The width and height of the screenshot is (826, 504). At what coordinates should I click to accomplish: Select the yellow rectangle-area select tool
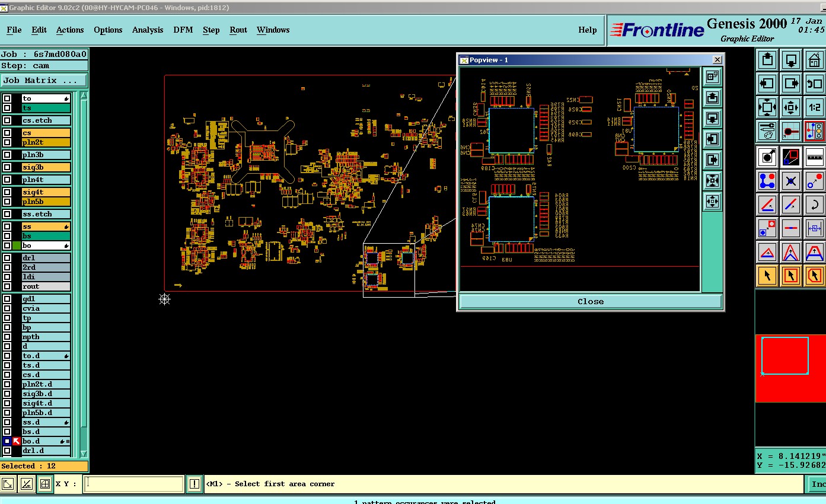click(791, 276)
